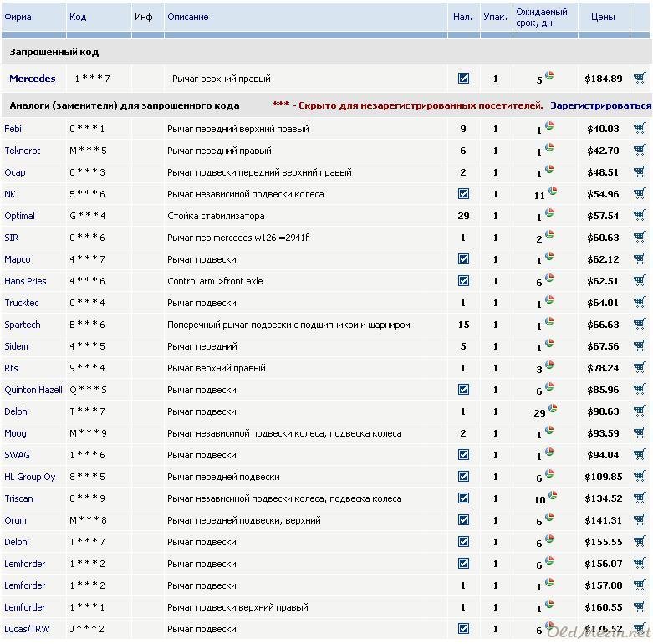
Task: Click cart icon for Moog $93.59
Action: [640, 432]
